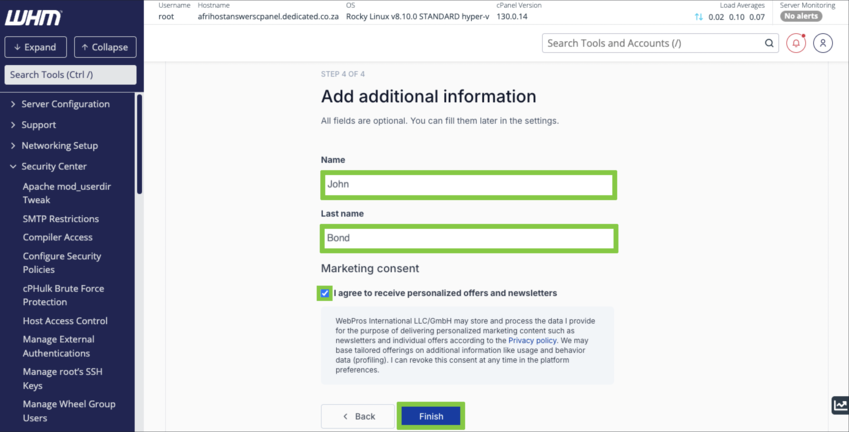Viewport: 849px width, 432px height.
Task: Expand the Support menu section
Action: (x=38, y=125)
